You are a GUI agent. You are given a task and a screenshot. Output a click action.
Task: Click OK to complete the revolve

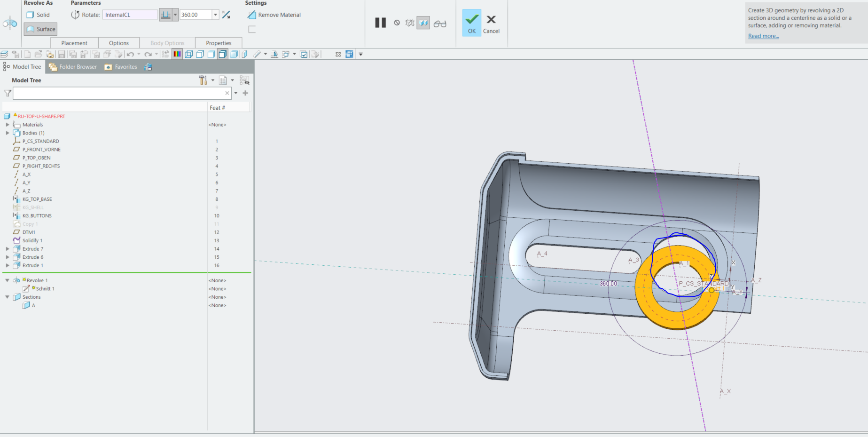pyautogui.click(x=471, y=22)
